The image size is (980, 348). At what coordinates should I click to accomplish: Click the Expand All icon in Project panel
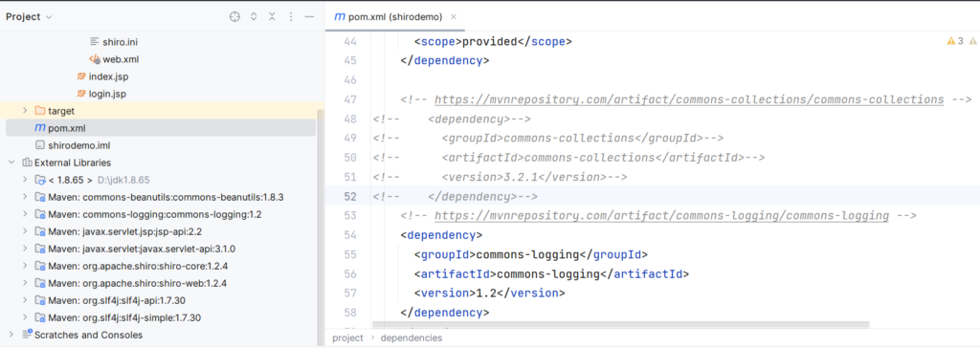point(254,17)
